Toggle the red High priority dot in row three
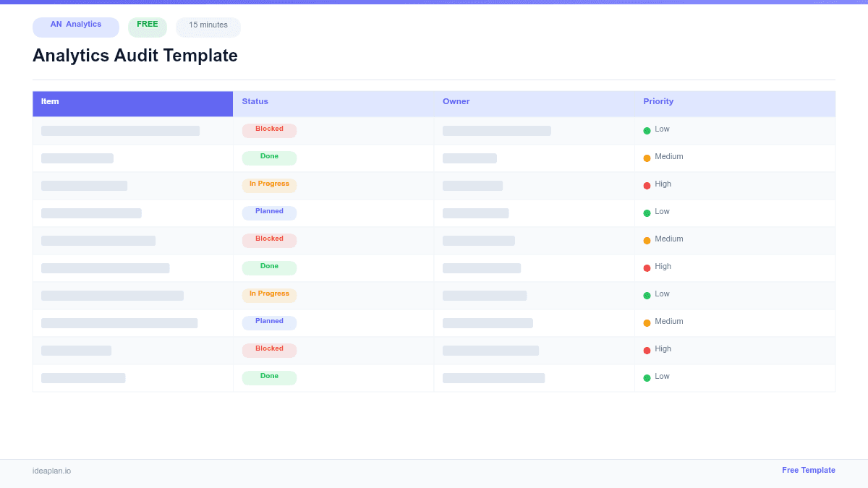 click(x=647, y=184)
